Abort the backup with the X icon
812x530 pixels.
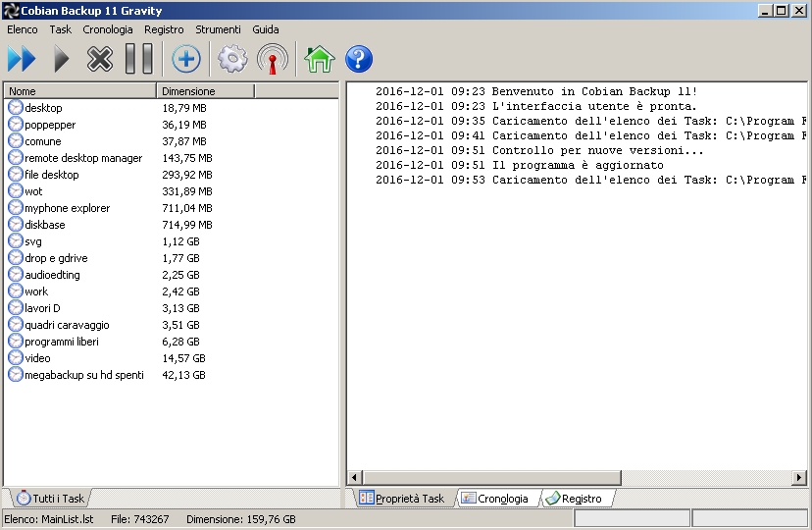tap(99, 59)
